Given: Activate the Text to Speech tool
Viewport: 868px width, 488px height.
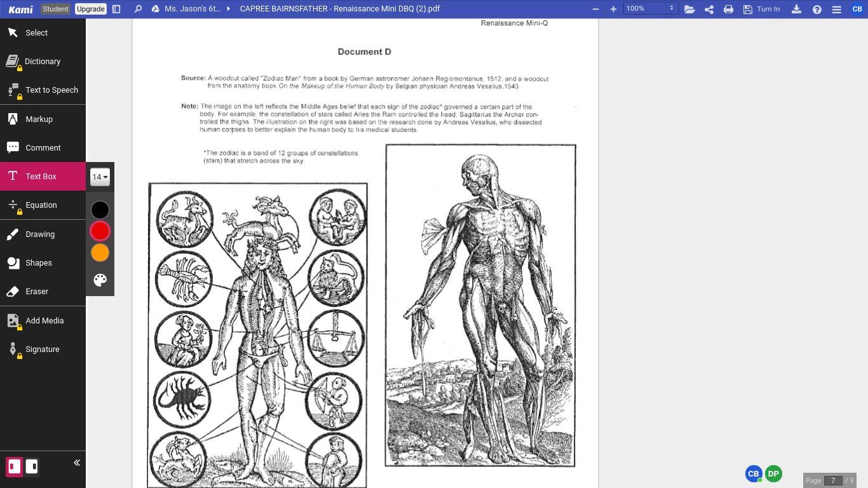Looking at the screenshot, I should (x=43, y=90).
